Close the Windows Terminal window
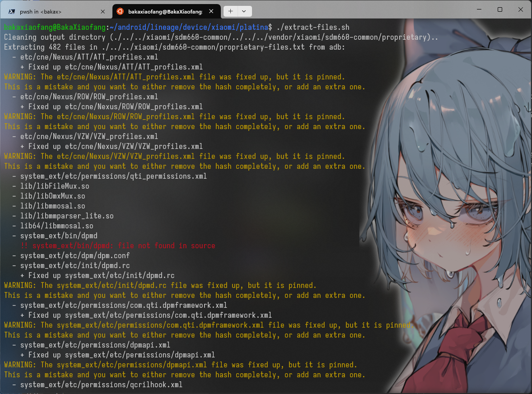The image size is (532, 394). [520, 9]
